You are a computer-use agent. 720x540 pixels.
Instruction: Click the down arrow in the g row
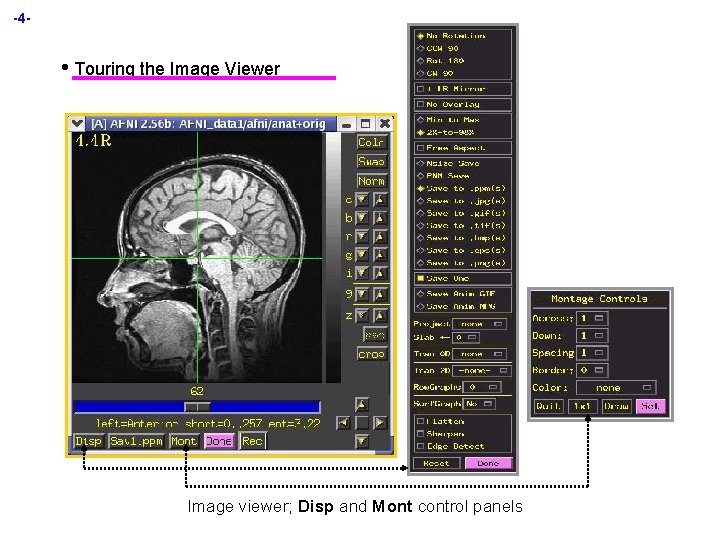[362, 254]
